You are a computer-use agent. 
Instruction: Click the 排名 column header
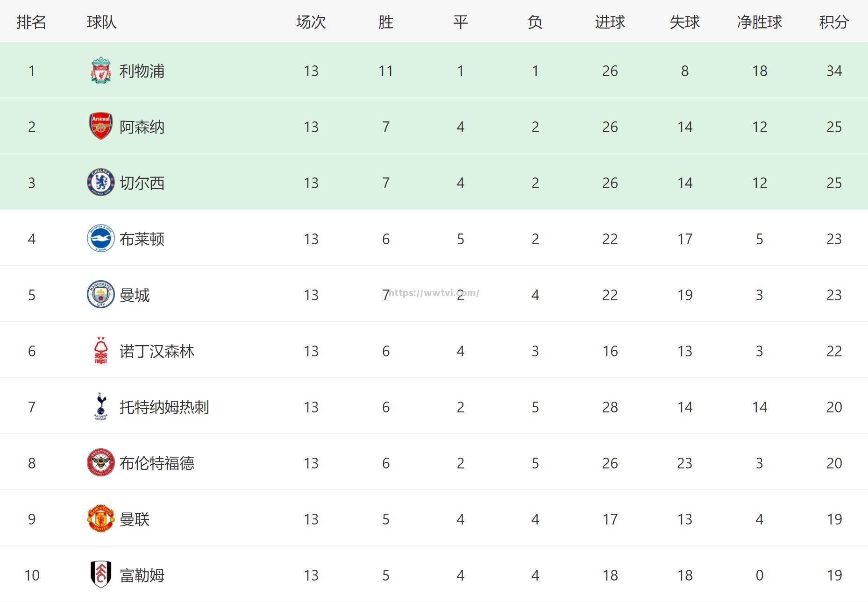31,22
